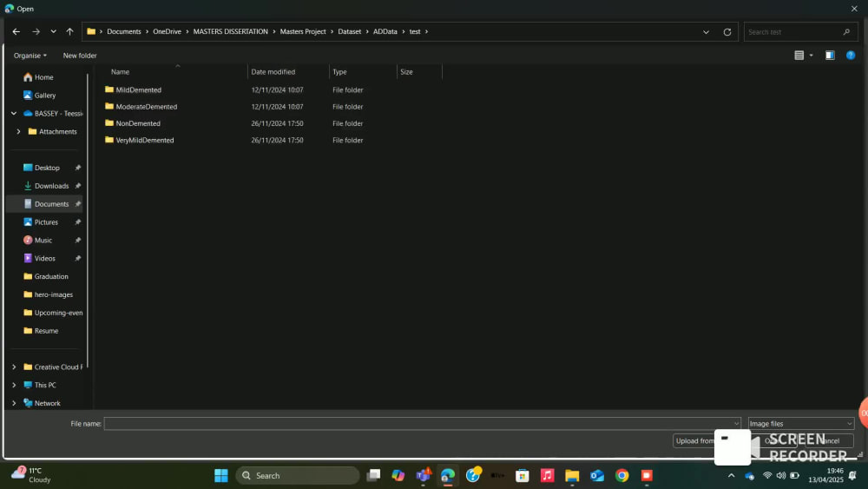Viewport: 868px width, 489px height.
Task: Toggle the preview pane
Action: [830, 55]
